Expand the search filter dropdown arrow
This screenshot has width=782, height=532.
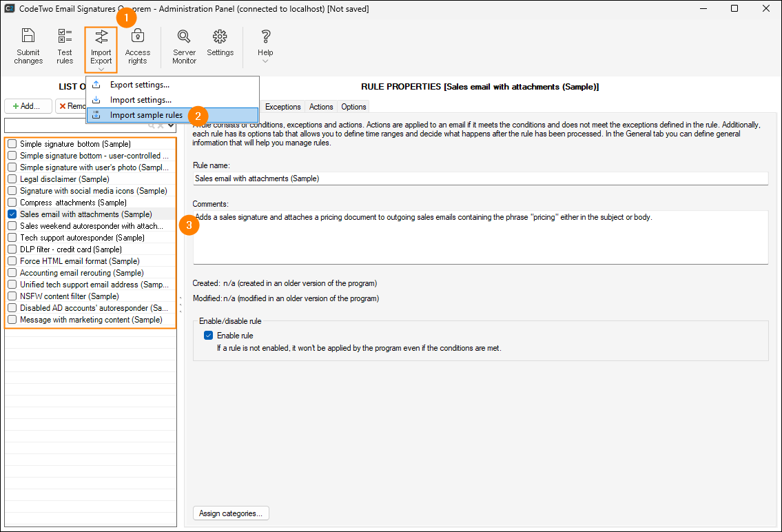(x=171, y=126)
